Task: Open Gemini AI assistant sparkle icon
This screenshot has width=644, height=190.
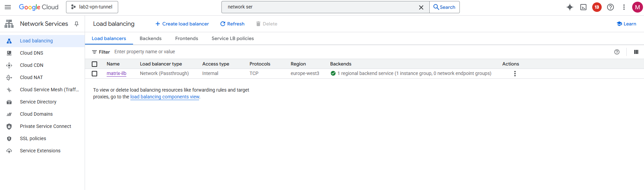Action: [570, 7]
